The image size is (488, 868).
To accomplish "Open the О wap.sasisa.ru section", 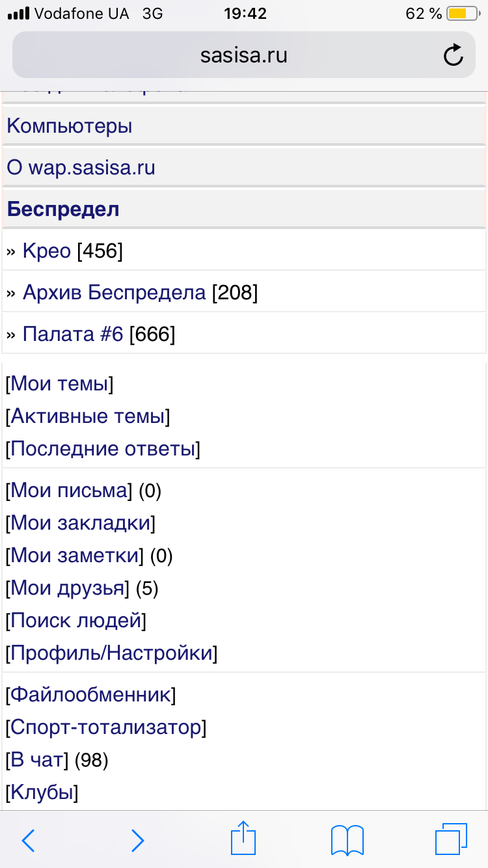I will click(81, 168).
